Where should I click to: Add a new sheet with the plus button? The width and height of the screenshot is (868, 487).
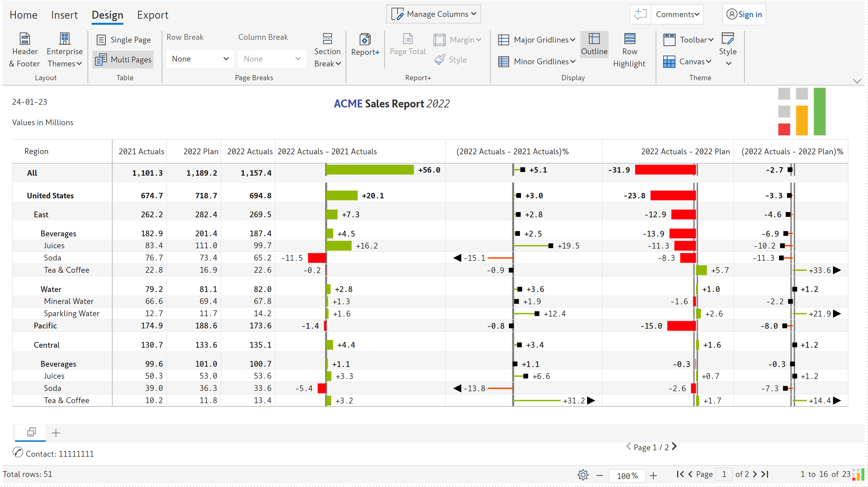56,433
